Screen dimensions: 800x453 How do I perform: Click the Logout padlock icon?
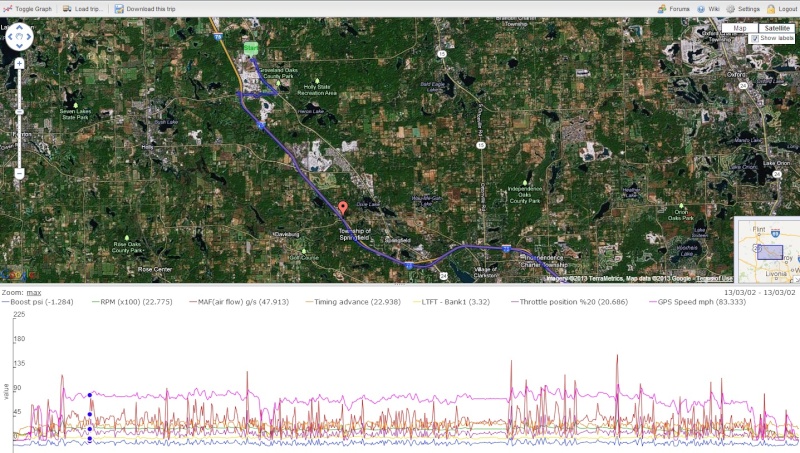click(x=771, y=9)
